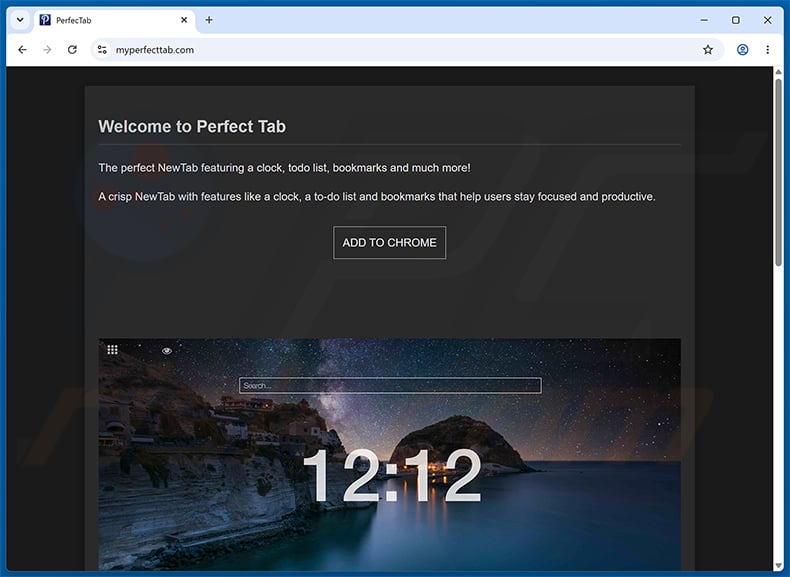Open the tab search dropdown arrow

[20, 20]
